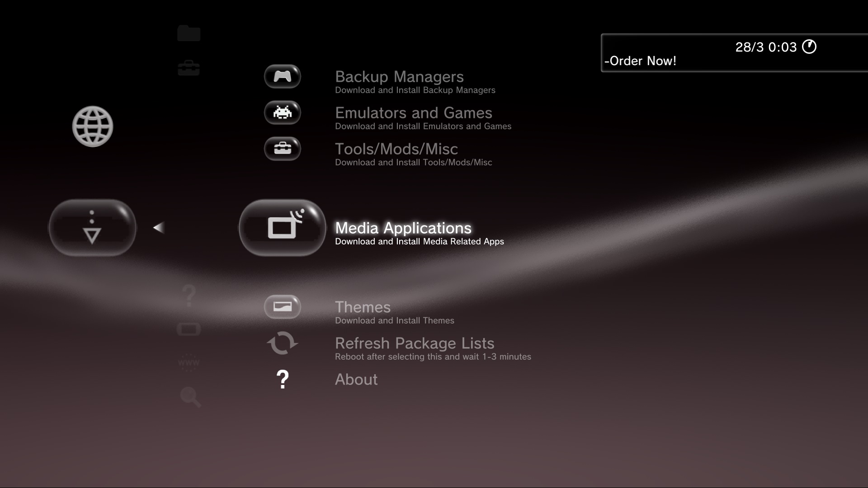Click the faint www icon in the left column

coord(189,362)
